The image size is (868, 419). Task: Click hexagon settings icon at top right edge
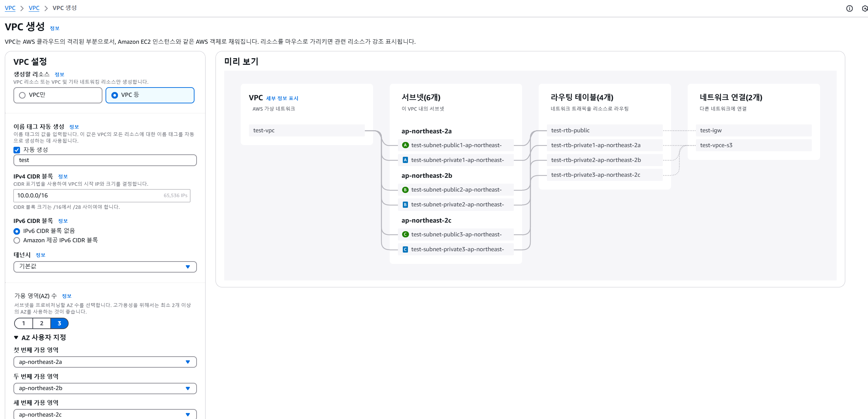pos(865,9)
